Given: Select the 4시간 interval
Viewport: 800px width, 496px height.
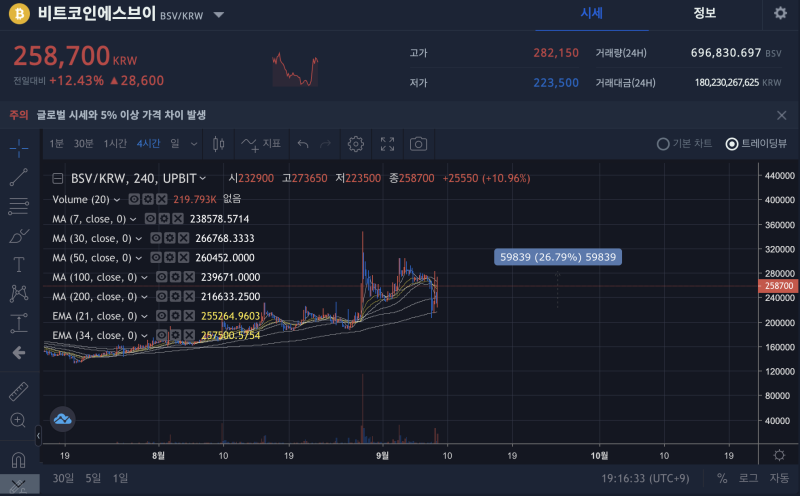Looking at the screenshot, I should point(148,144).
